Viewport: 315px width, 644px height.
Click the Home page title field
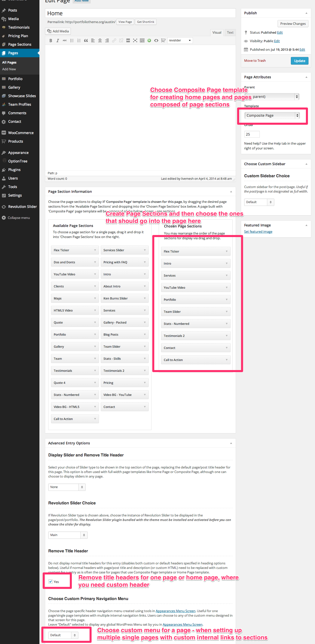[x=140, y=13]
